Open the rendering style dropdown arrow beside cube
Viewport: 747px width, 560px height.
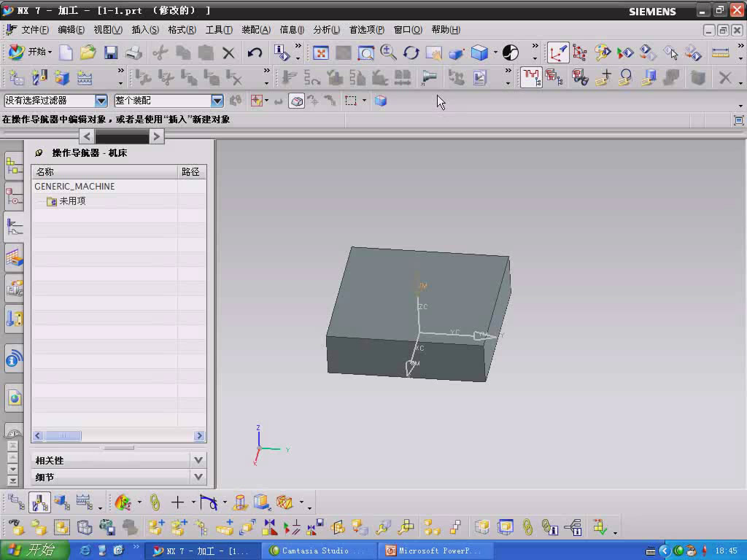[495, 52]
